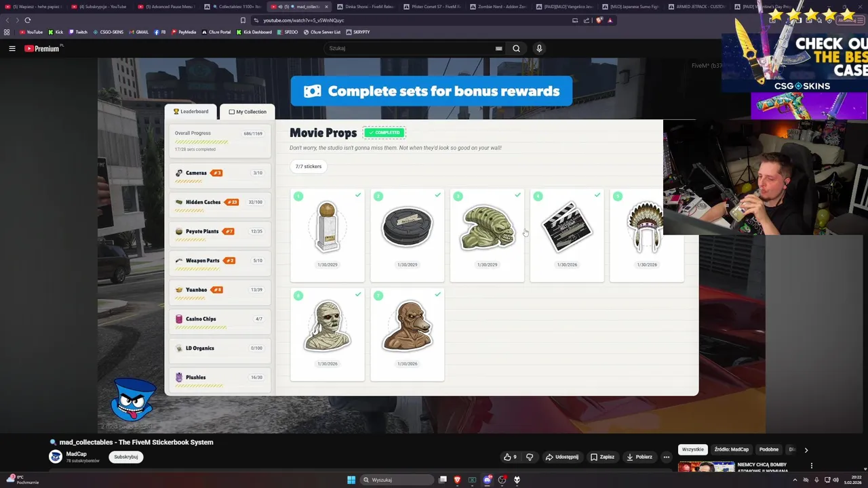Click the clapperboard sticker
868x488 pixels.
pos(567,227)
